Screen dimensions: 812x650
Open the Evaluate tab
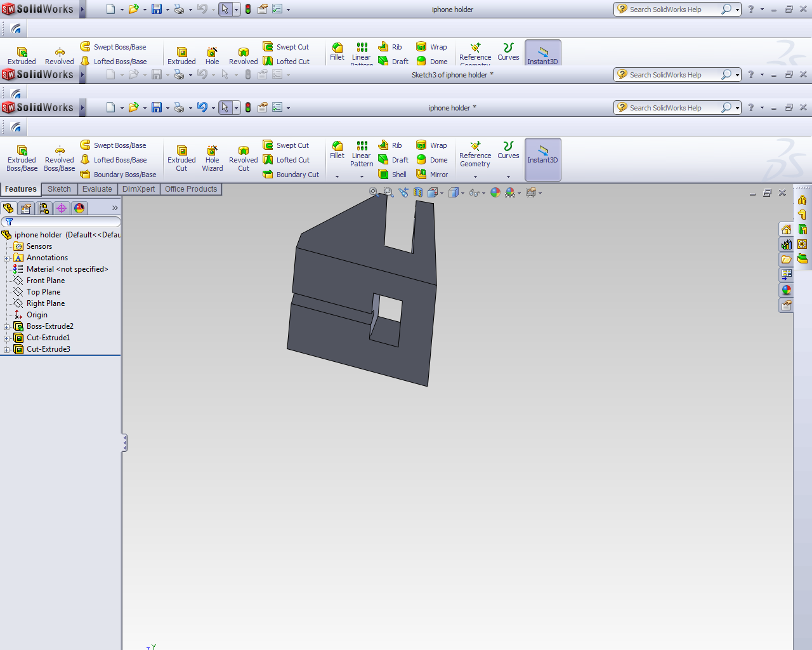[97, 189]
